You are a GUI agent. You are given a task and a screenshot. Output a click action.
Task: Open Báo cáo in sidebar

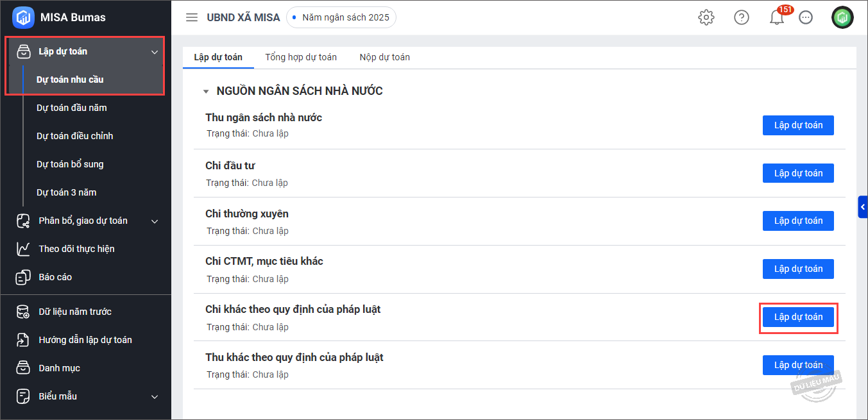55,277
